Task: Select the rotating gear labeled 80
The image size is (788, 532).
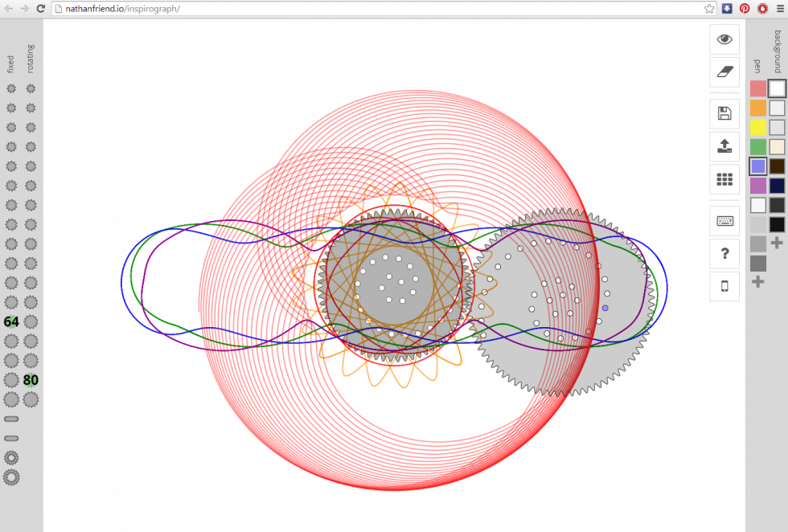Action: 31,380
